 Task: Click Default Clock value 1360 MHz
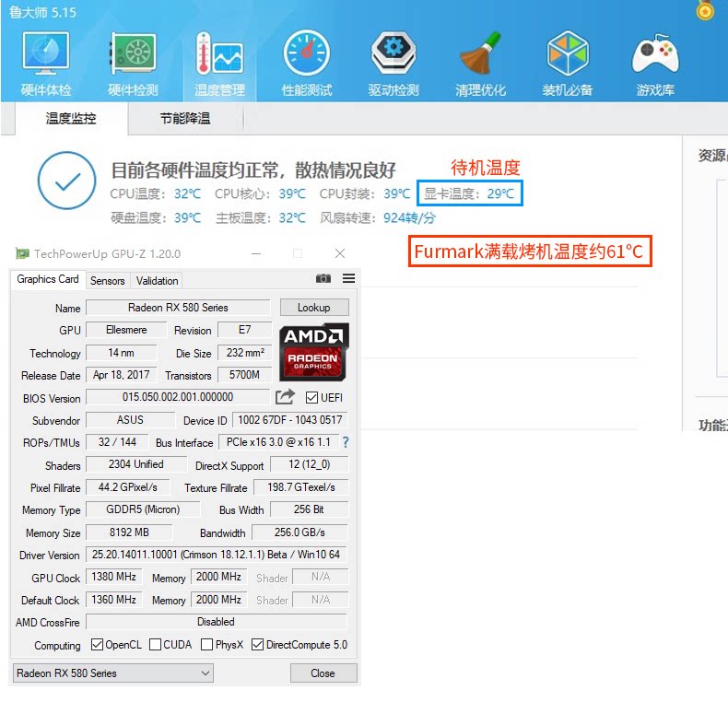pos(113,600)
